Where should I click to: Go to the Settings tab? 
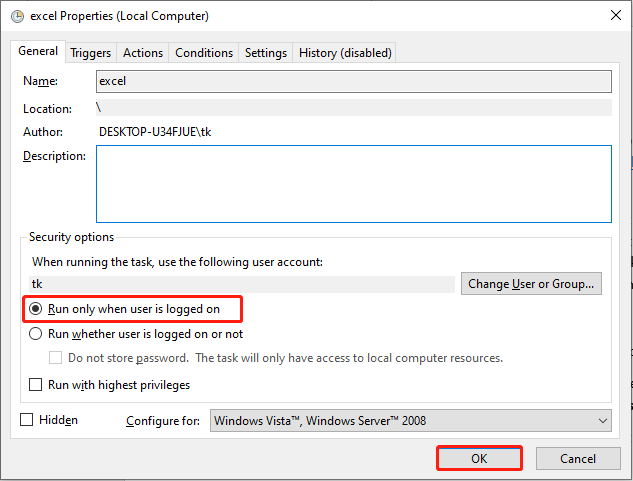(266, 53)
